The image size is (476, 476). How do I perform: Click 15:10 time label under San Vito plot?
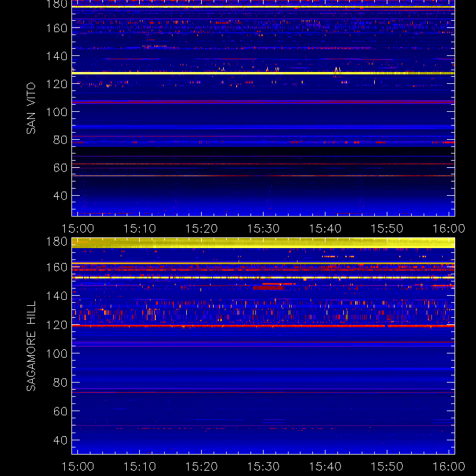(x=140, y=228)
